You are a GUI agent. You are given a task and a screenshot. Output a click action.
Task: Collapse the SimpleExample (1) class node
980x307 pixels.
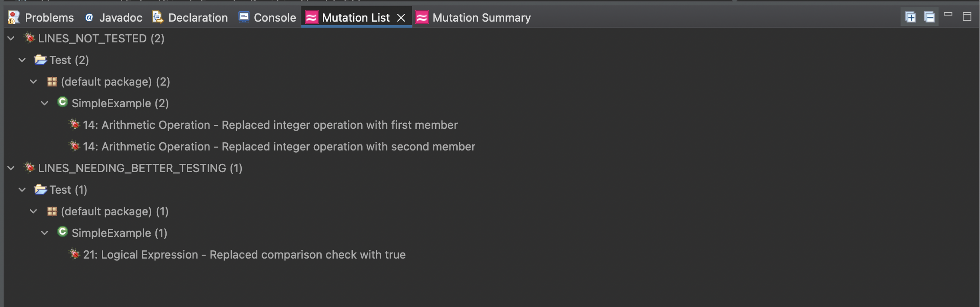pos(44,233)
